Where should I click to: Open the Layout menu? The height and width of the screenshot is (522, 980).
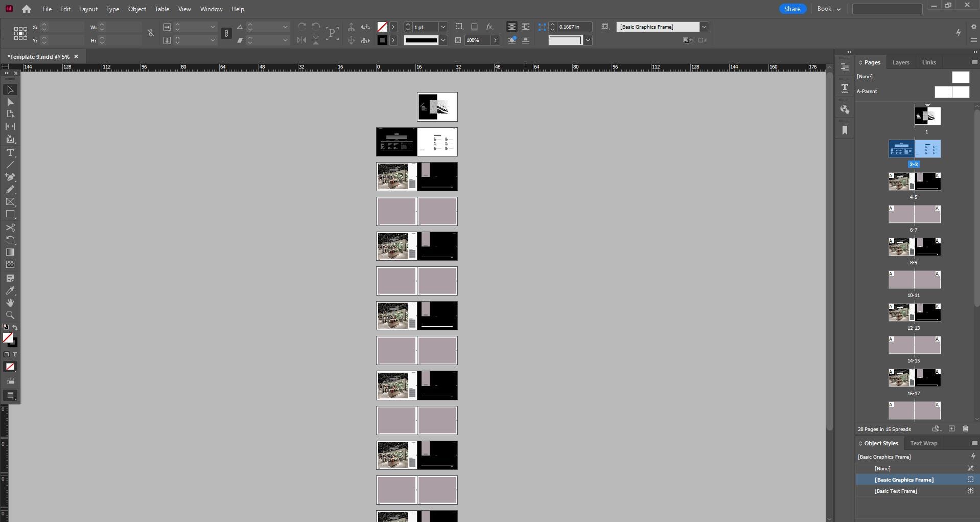tap(88, 9)
